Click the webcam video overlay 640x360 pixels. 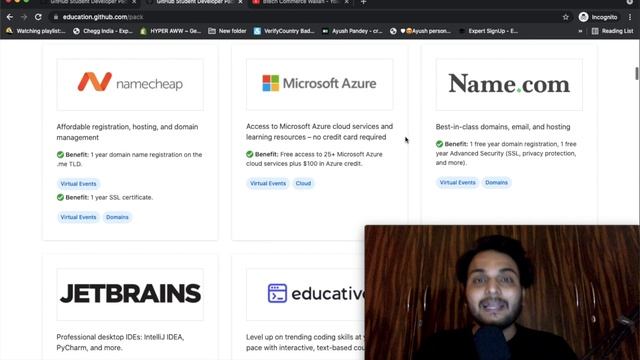point(502,292)
